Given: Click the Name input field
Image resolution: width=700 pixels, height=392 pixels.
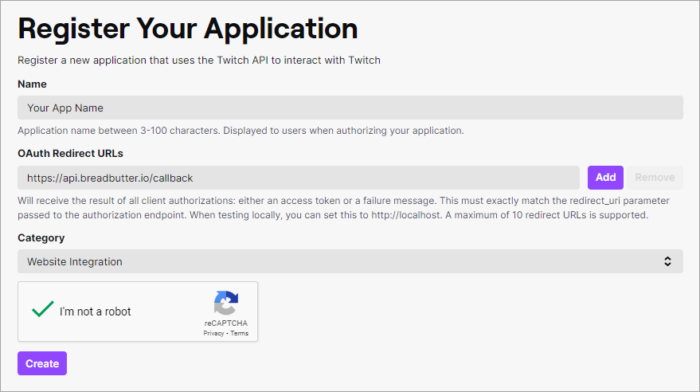Looking at the screenshot, I should pyautogui.click(x=350, y=108).
